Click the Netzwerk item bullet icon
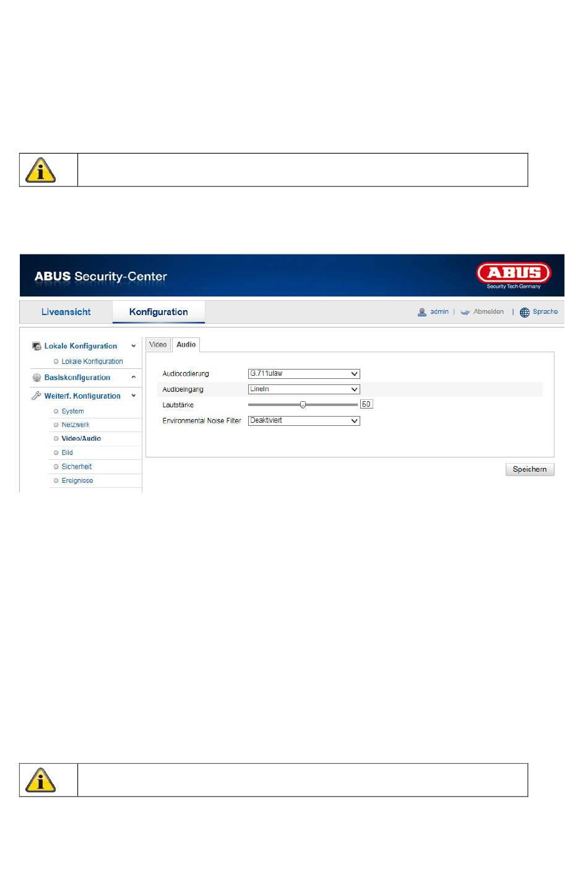Viewport: 588px width, 879px height. (x=56, y=425)
